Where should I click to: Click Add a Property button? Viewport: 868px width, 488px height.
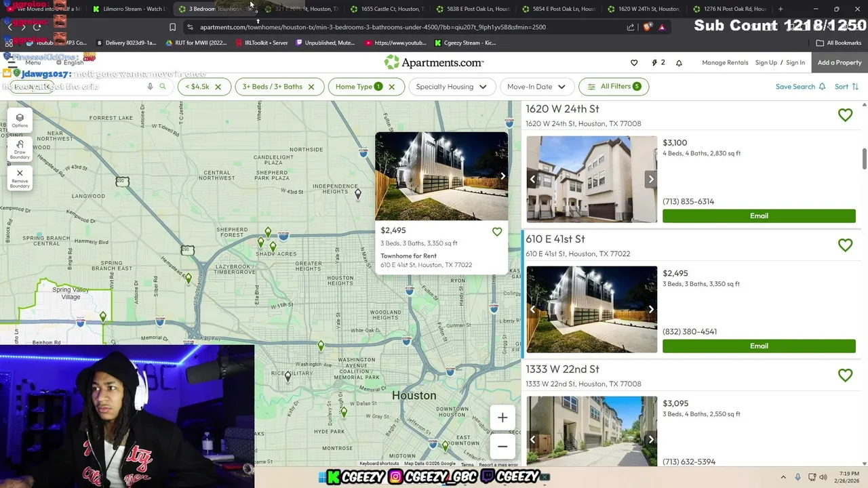point(840,62)
